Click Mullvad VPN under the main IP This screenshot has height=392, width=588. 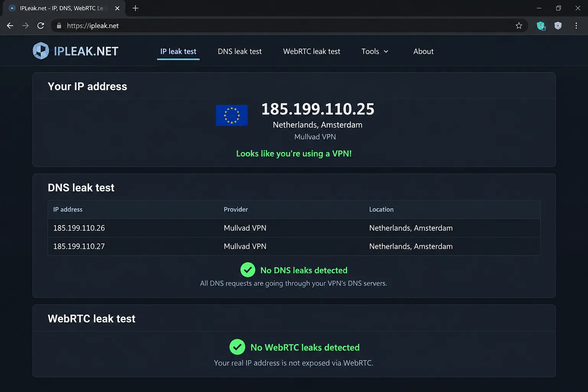(315, 137)
